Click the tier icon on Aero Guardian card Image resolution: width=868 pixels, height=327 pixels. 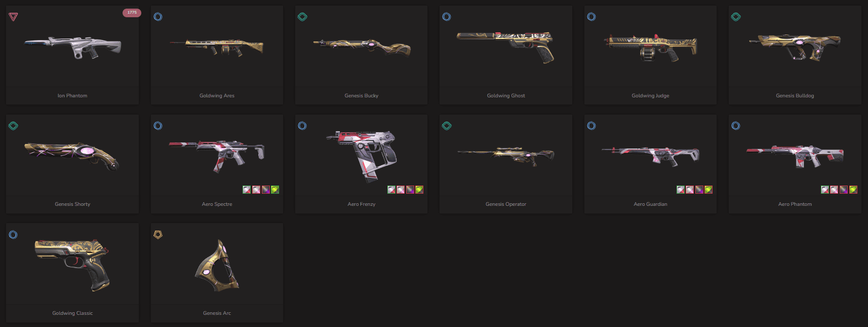coord(591,126)
